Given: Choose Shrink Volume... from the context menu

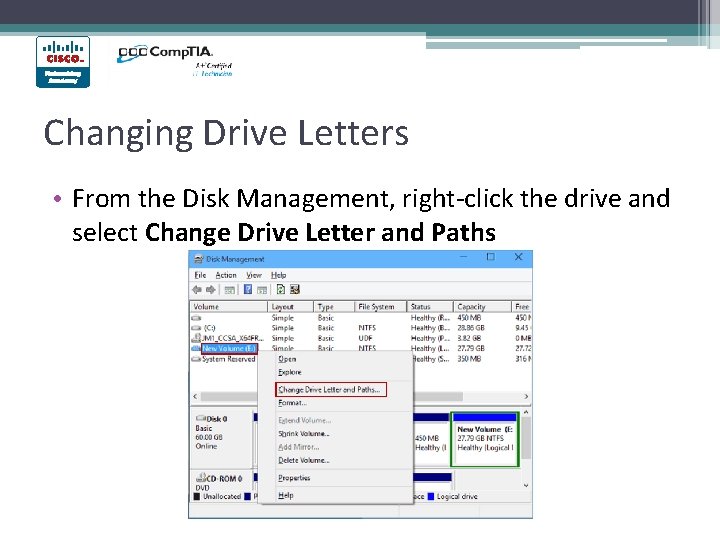Looking at the screenshot, I should 335,433.
